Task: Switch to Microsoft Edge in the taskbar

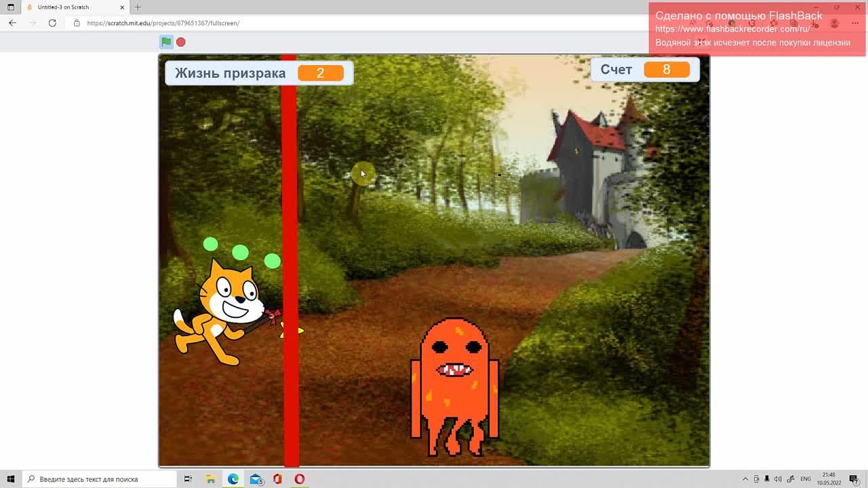Action: click(x=233, y=479)
